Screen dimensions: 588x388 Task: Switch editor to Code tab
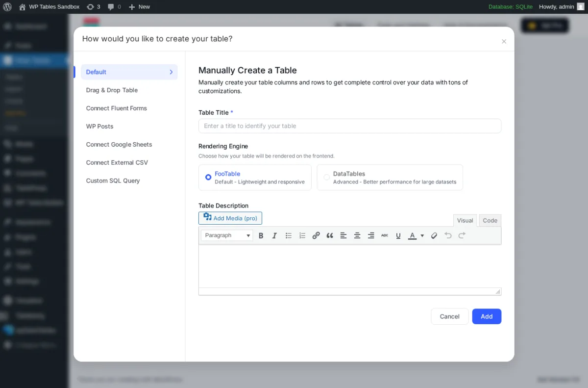pos(490,221)
